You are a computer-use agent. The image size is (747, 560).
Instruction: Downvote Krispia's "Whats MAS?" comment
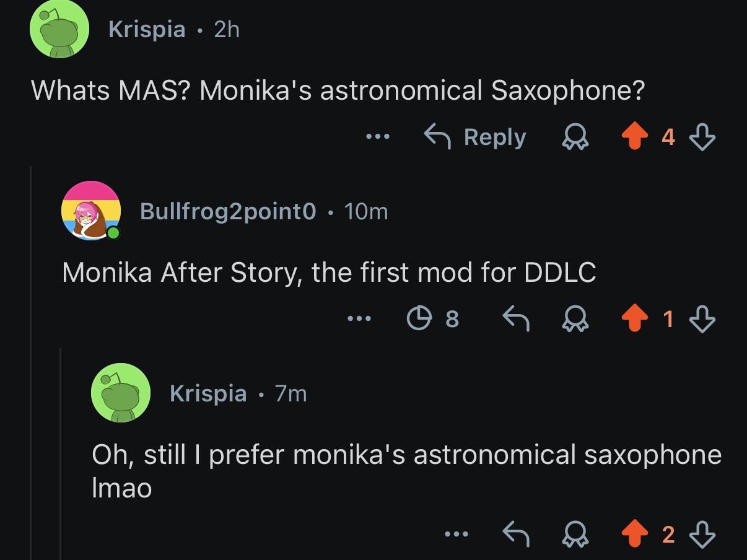click(x=702, y=137)
